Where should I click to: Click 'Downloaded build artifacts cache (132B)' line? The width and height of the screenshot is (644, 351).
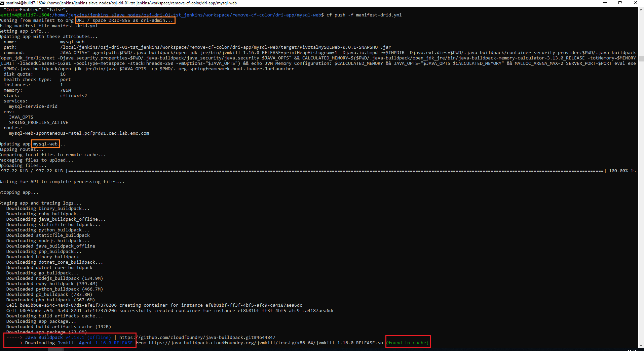[59, 327]
